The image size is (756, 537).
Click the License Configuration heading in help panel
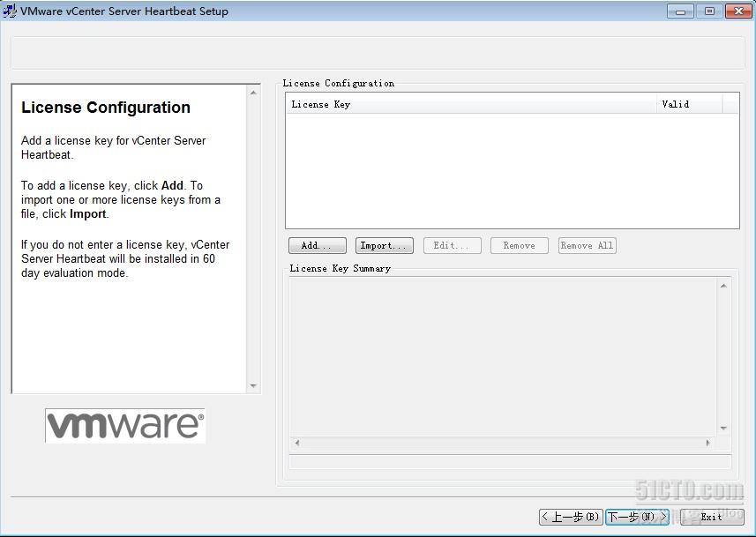click(x=106, y=107)
